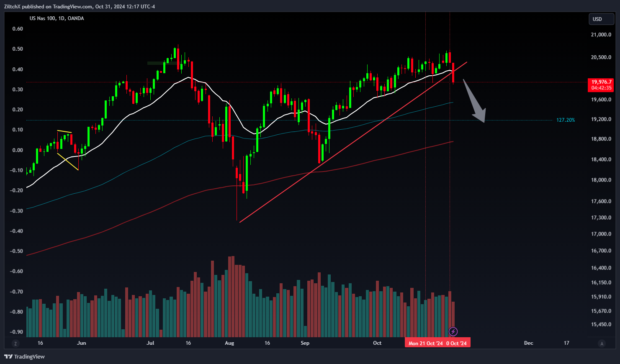Click the TradingView logo

pos(24,356)
